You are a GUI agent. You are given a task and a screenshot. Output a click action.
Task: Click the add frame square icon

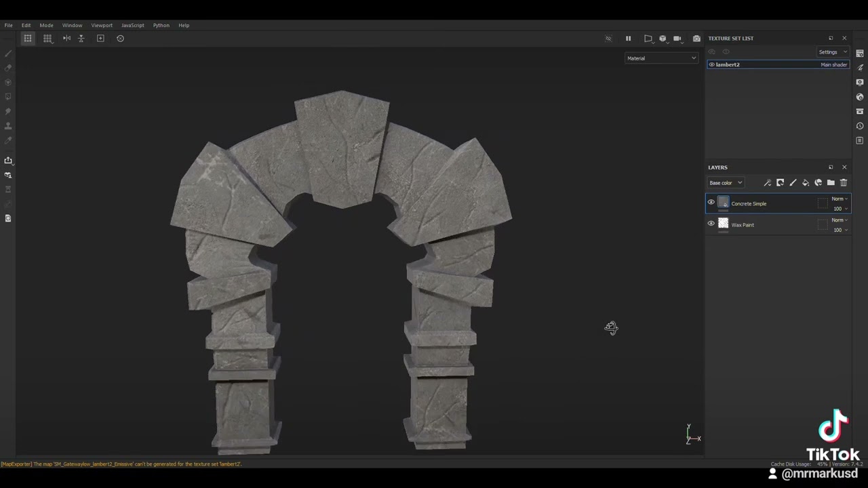[100, 39]
